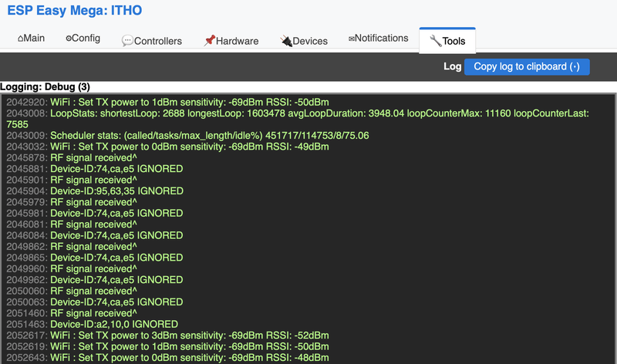Image resolution: width=617 pixels, height=364 pixels.
Task: Click the gear icon beside Config
Action: point(69,38)
